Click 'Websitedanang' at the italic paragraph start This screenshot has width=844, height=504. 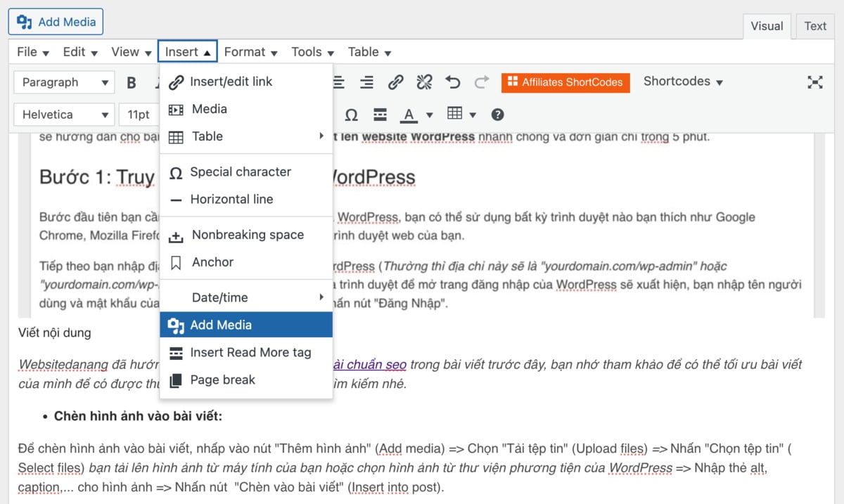pyautogui.click(x=63, y=364)
